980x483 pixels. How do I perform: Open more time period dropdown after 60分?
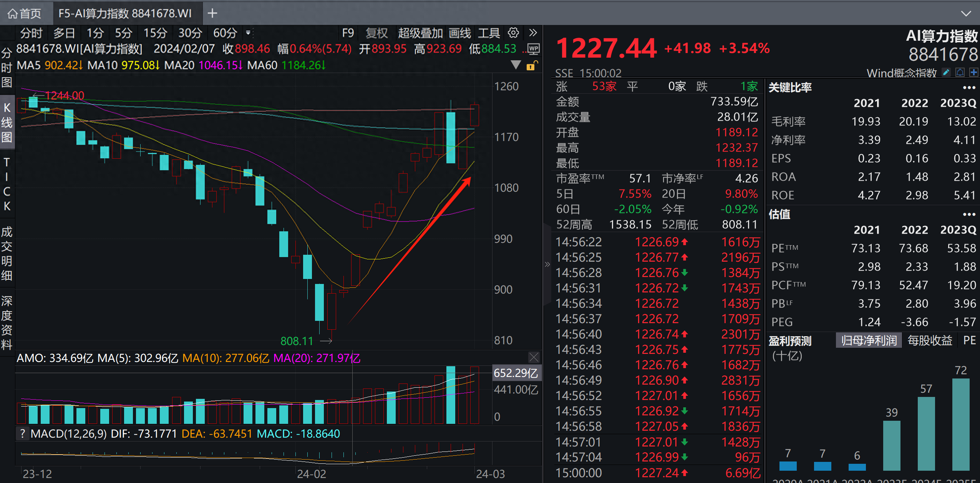249,33
